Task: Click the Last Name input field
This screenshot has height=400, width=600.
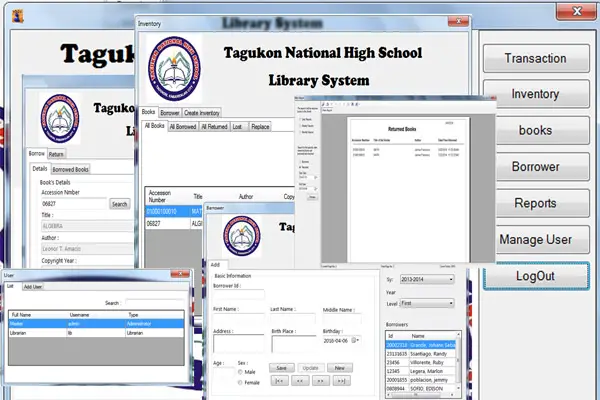Action: point(293,318)
